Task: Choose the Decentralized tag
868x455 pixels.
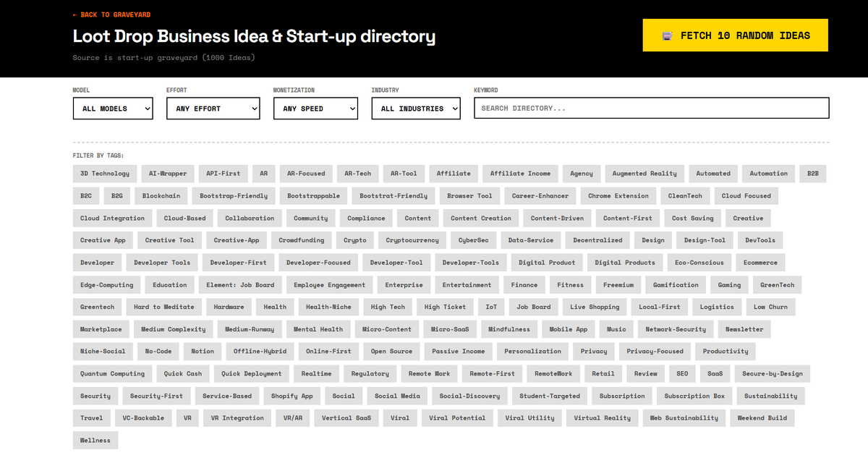Action: point(597,240)
